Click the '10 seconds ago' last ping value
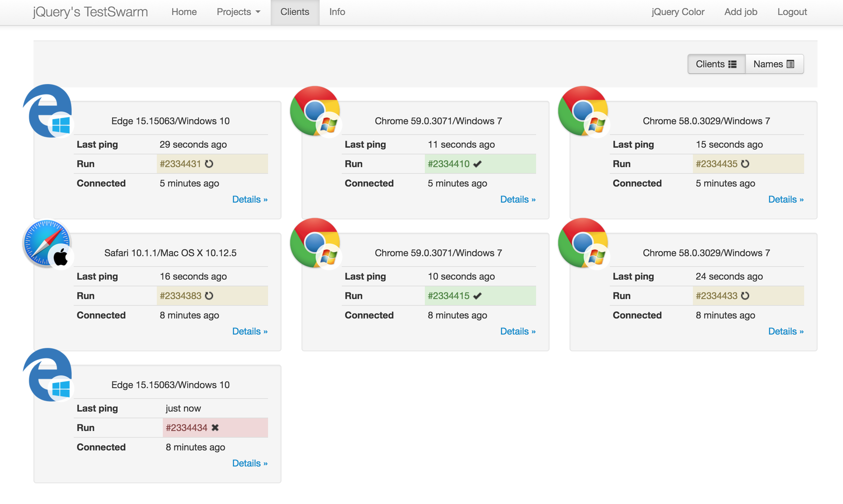 coord(461,277)
